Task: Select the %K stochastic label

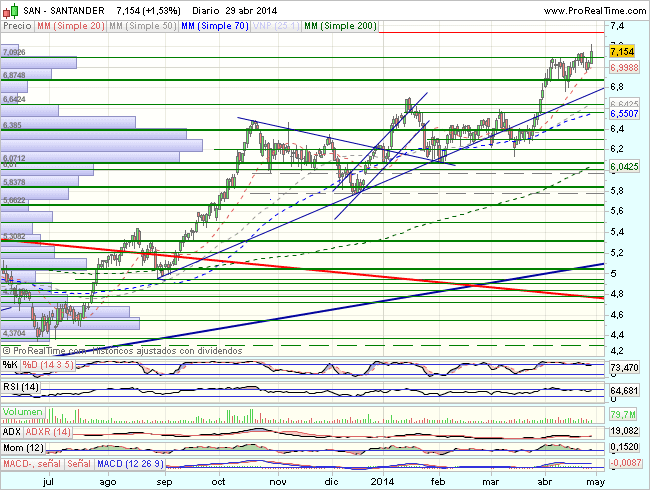Action: tap(10, 365)
